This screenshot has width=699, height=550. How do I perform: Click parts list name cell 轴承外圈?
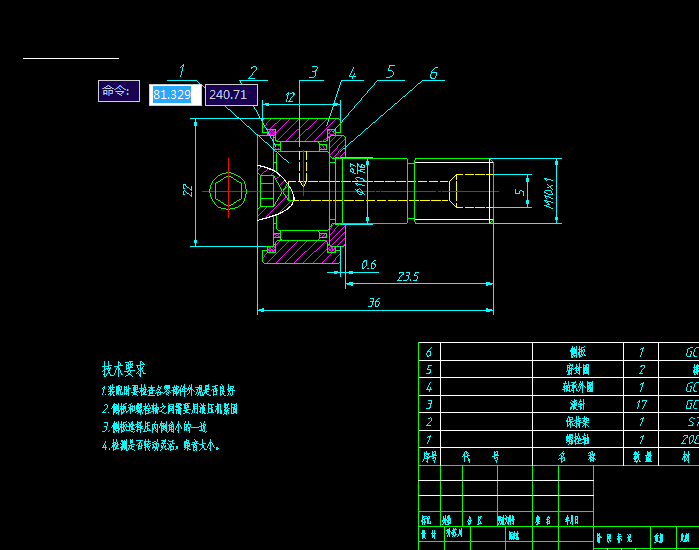point(578,387)
